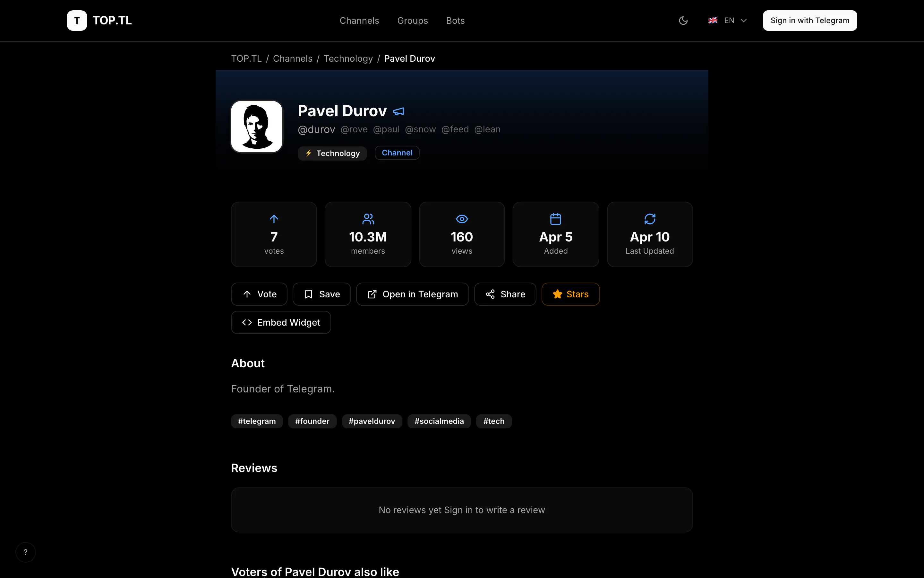The image size is (924, 578).
Task: Open the help question mark button
Action: (x=26, y=552)
